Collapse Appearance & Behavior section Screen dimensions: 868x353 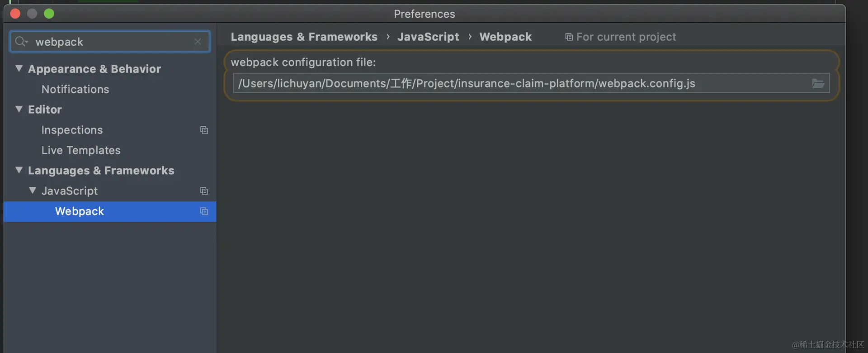(19, 69)
